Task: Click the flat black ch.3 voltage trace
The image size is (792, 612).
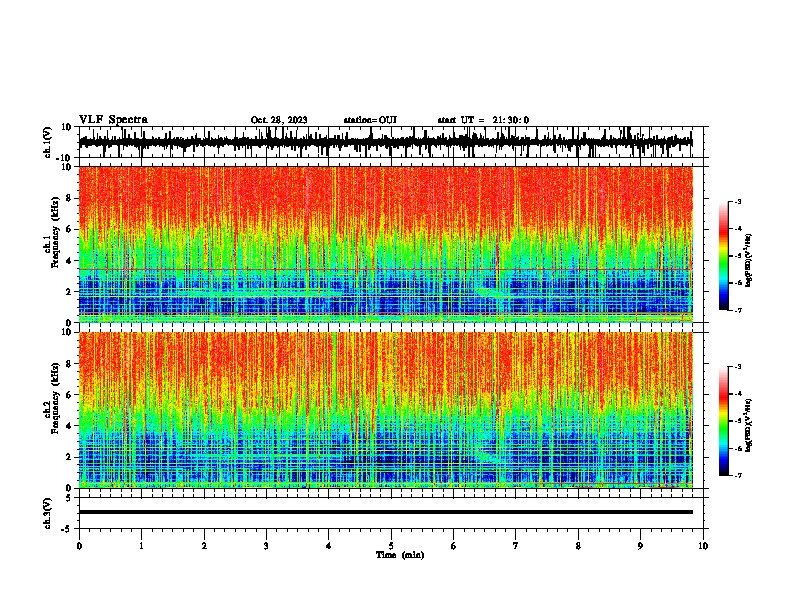Action: [386, 512]
